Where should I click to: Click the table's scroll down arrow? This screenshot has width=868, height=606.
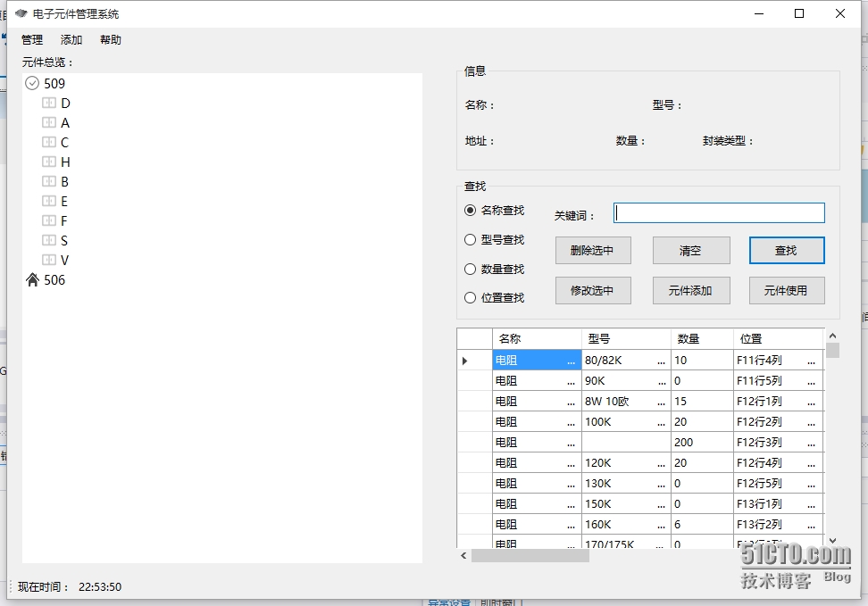click(832, 541)
